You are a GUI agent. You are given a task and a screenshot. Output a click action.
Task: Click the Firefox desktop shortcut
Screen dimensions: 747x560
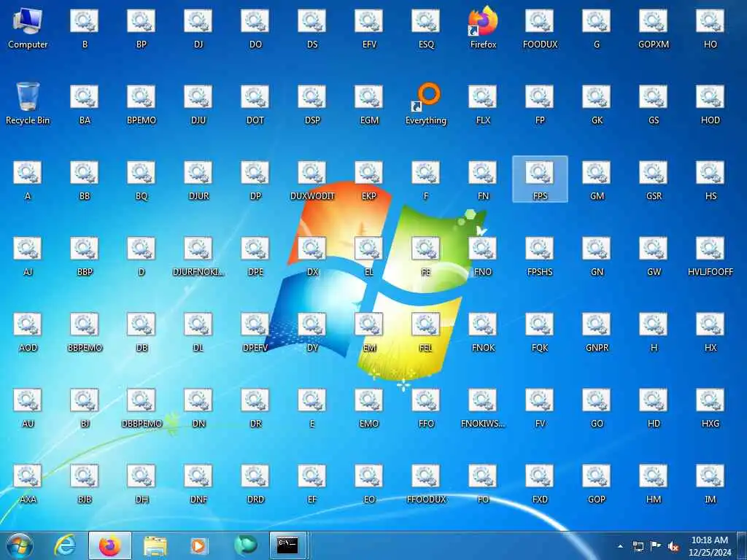(483, 28)
